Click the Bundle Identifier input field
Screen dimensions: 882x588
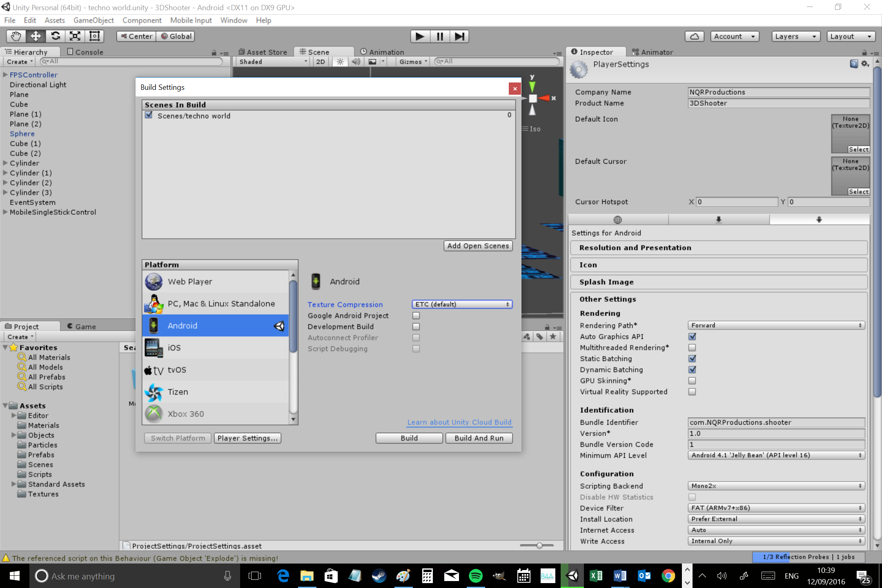coord(776,422)
